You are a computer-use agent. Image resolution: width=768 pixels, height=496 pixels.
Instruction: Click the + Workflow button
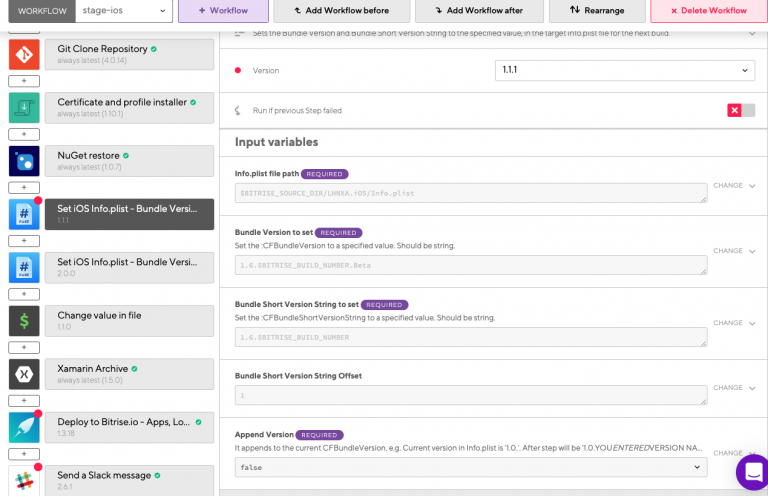coord(223,11)
